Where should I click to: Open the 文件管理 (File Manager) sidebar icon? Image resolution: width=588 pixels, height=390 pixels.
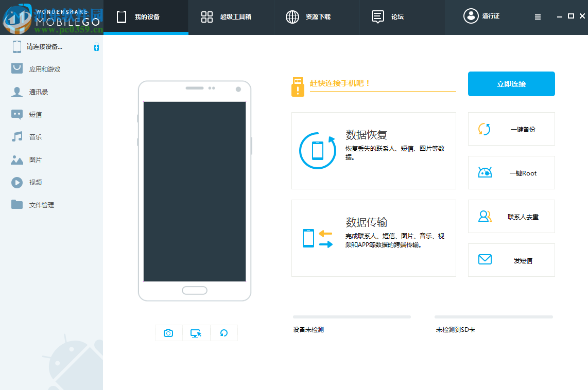pos(16,205)
